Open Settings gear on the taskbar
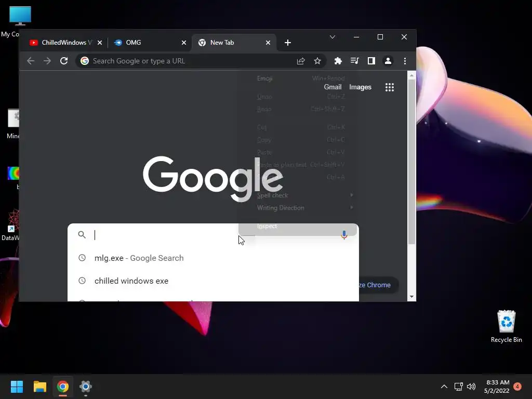 point(86,387)
